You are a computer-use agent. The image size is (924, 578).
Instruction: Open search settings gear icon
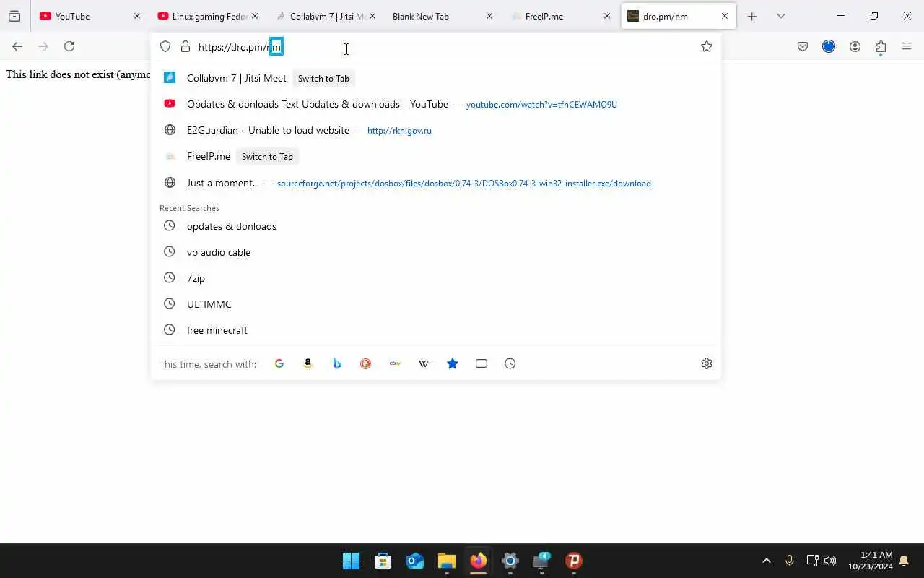point(707,363)
